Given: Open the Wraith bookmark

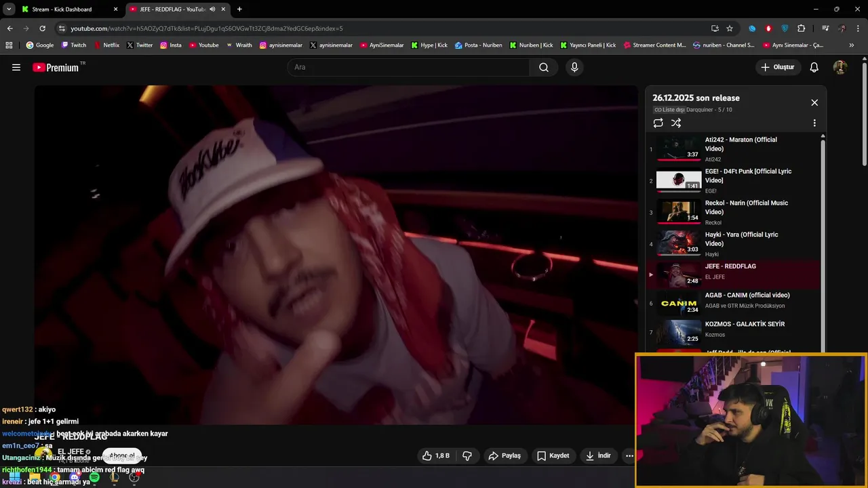Looking at the screenshot, I should coord(239,45).
